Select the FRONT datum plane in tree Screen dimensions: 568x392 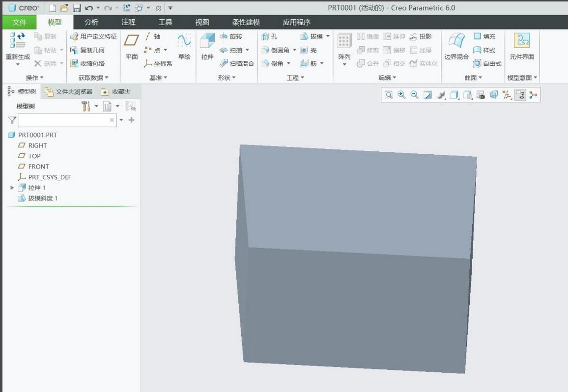pyautogui.click(x=34, y=167)
